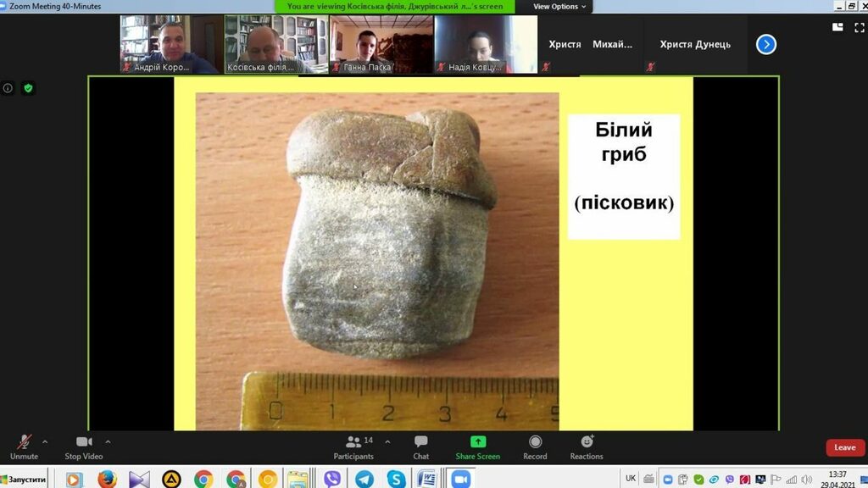Unmute the microphone
The height and width of the screenshot is (488, 868).
click(24, 446)
